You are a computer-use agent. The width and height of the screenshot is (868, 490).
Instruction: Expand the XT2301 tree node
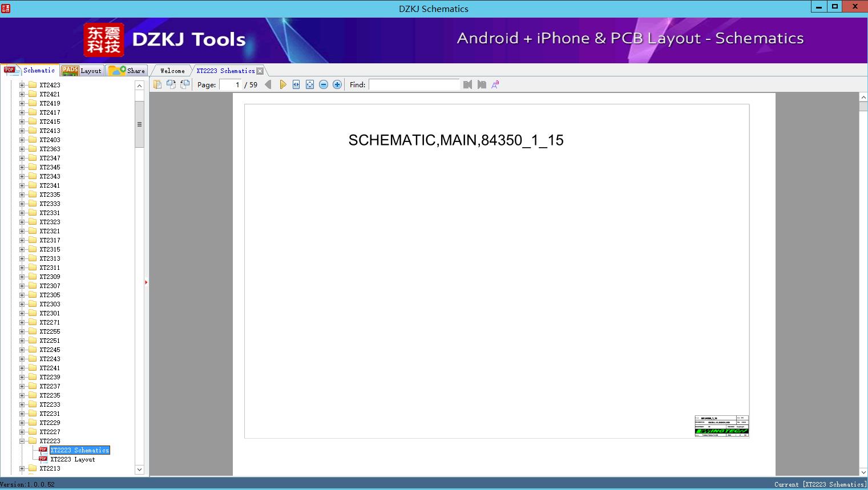[x=22, y=313]
